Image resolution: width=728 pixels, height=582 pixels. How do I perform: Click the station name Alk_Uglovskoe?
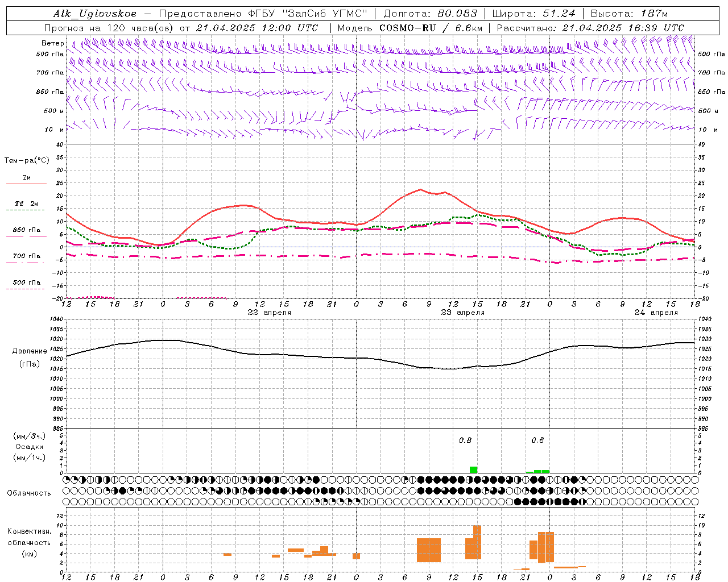pyautogui.click(x=95, y=14)
